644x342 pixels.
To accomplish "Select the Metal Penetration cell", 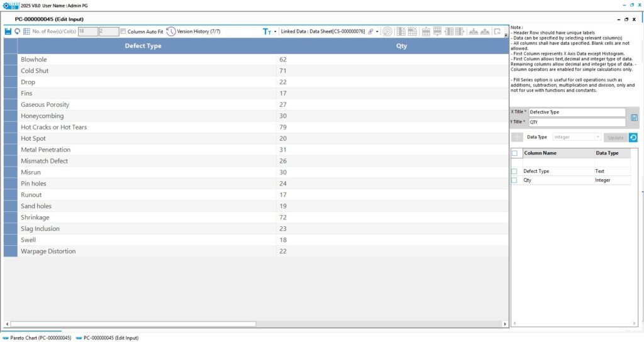I will [147, 150].
